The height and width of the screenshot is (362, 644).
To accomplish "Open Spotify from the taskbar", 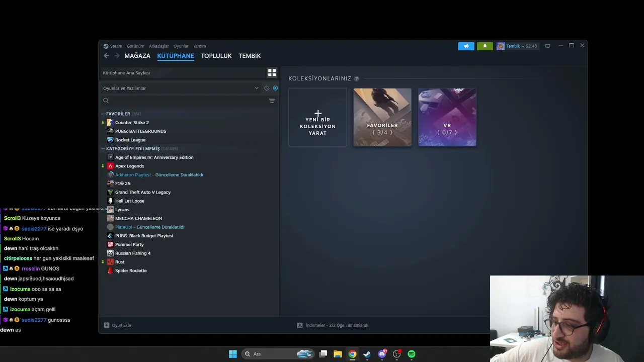I will [412, 354].
